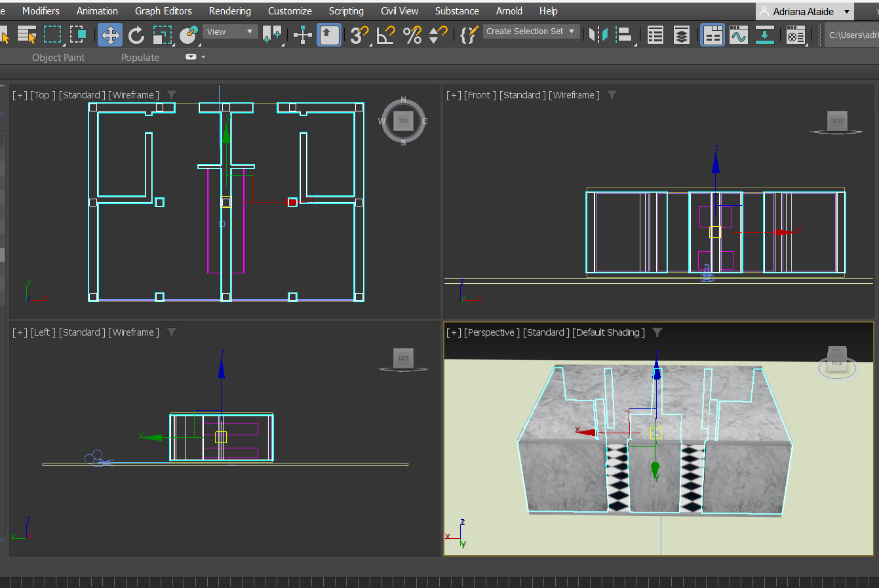This screenshot has width=879, height=588.
Task: Click the Select and Scale tool
Action: [x=162, y=35]
